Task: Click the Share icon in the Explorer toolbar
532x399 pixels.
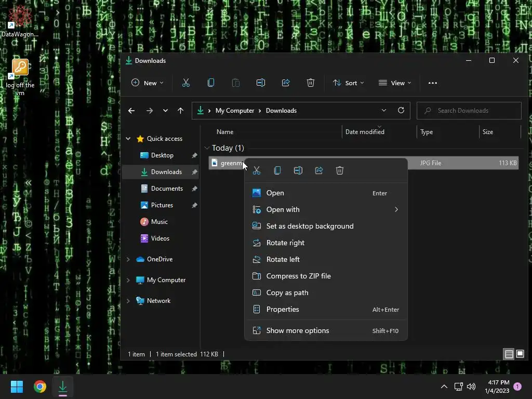Action: pyautogui.click(x=286, y=83)
